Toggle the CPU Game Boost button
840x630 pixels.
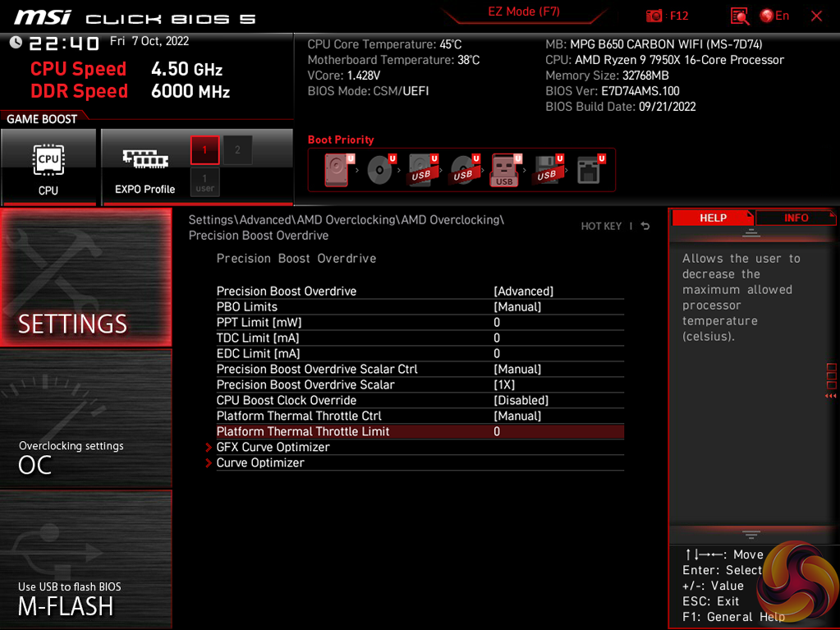point(48,167)
